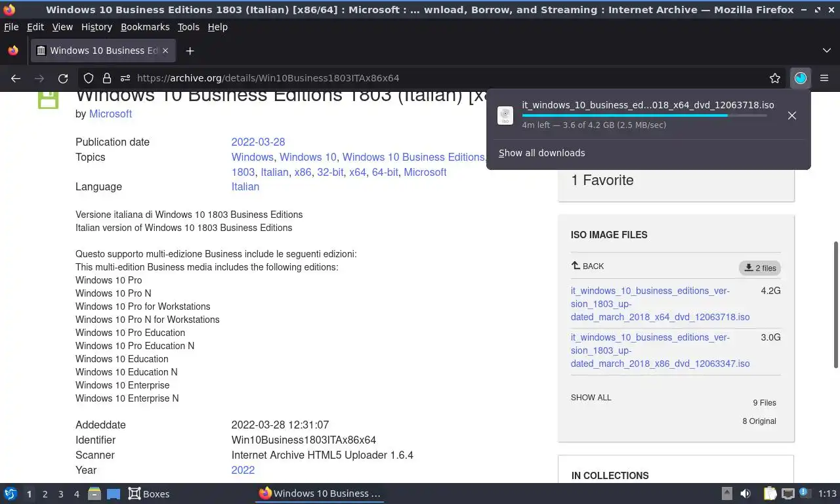Open the Microsoft topic link
The image size is (840, 504).
click(425, 172)
